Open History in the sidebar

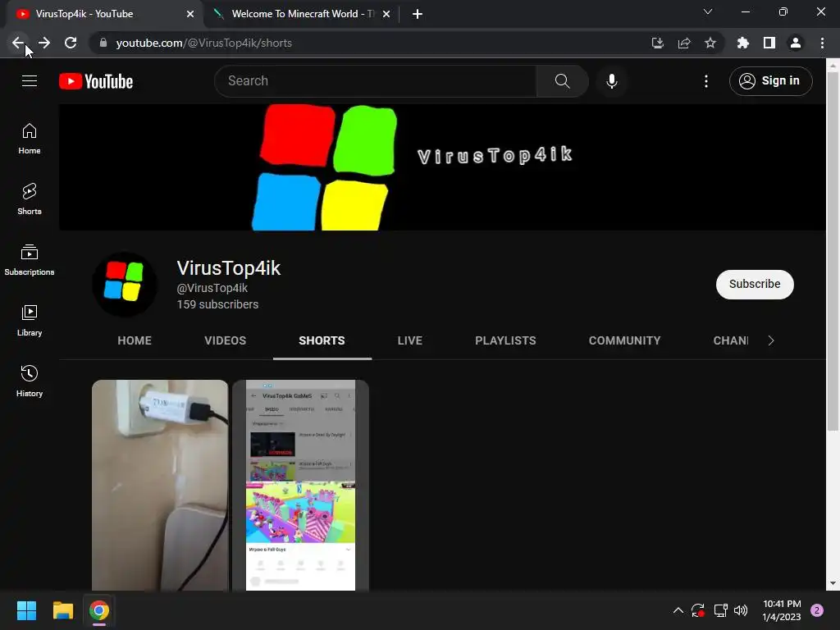click(x=30, y=381)
